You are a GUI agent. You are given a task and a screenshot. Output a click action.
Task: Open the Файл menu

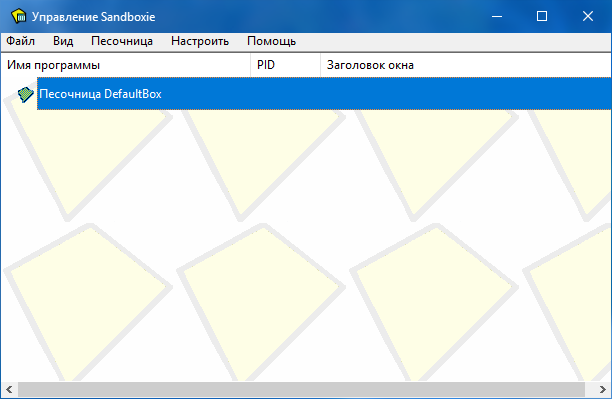21,41
